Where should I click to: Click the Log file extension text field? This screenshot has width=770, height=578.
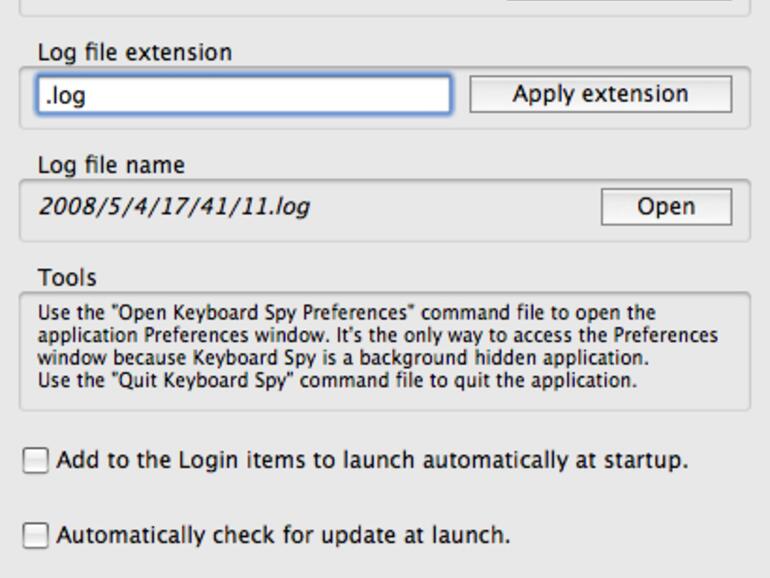[244, 95]
